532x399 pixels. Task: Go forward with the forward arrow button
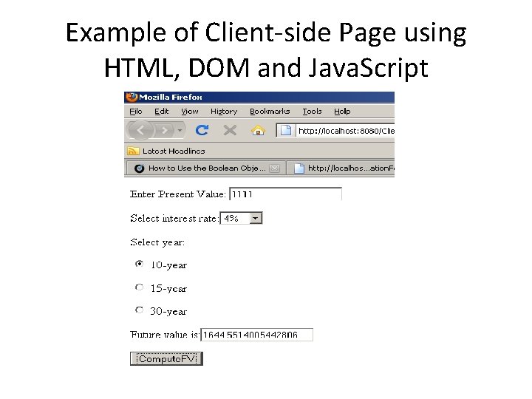point(165,130)
